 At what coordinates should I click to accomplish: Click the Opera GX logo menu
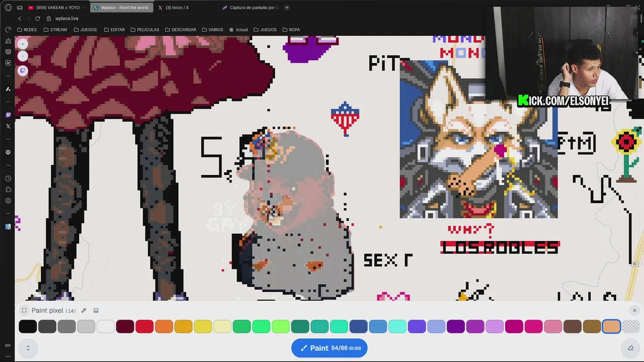point(8,8)
